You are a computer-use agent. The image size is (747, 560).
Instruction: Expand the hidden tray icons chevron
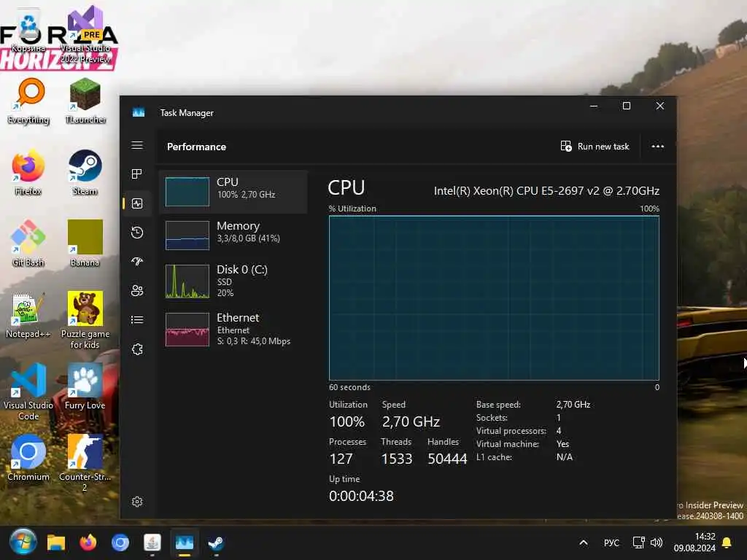[583, 542]
